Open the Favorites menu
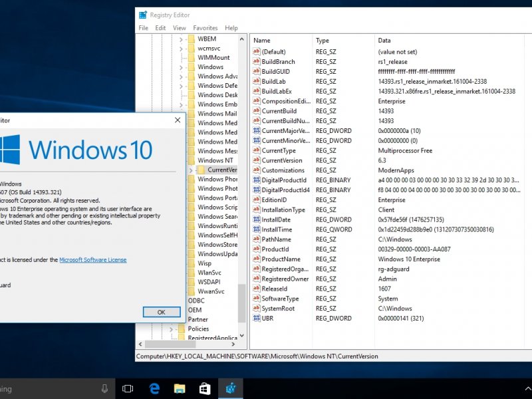532x399 pixels. (x=205, y=28)
